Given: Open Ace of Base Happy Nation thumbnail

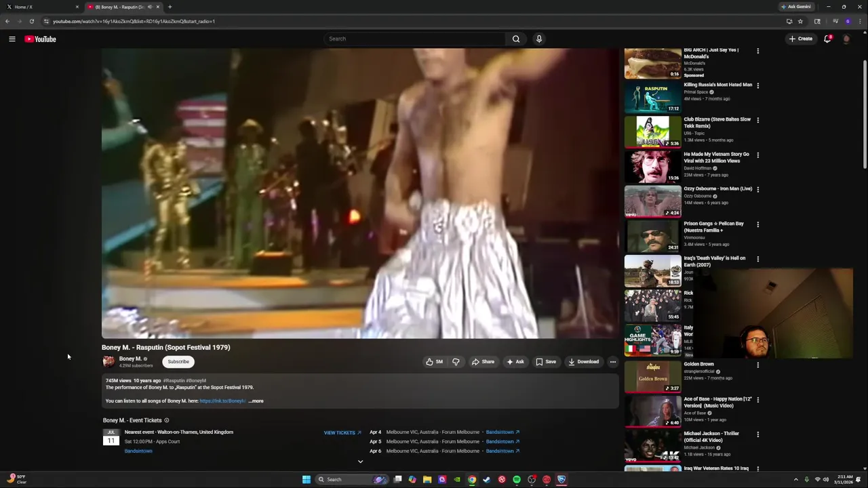Looking at the screenshot, I should click(x=652, y=411).
